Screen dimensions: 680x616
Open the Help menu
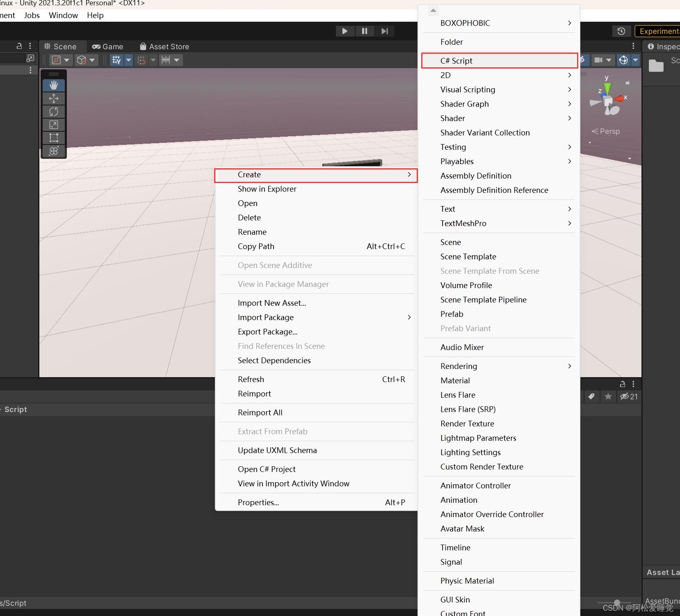point(95,15)
